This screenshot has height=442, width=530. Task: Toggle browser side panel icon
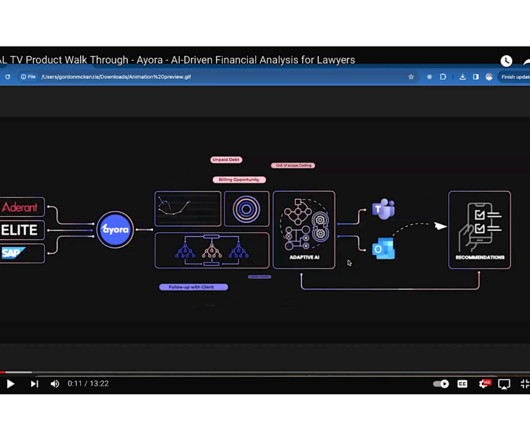click(x=476, y=77)
